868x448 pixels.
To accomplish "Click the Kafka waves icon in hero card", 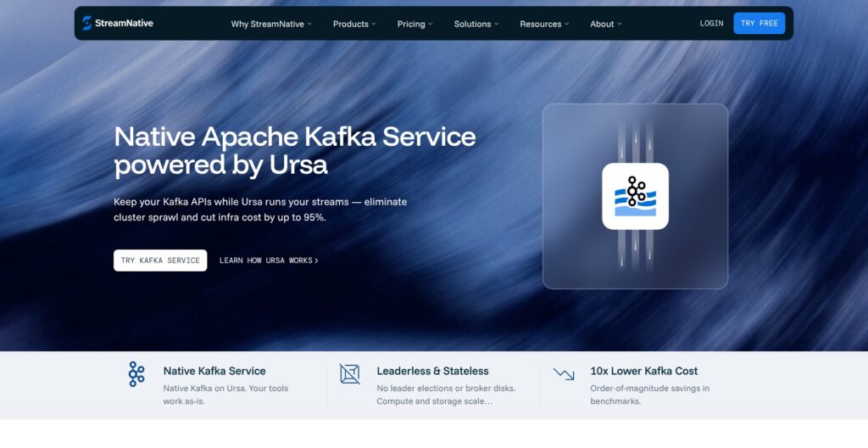I will tap(635, 196).
